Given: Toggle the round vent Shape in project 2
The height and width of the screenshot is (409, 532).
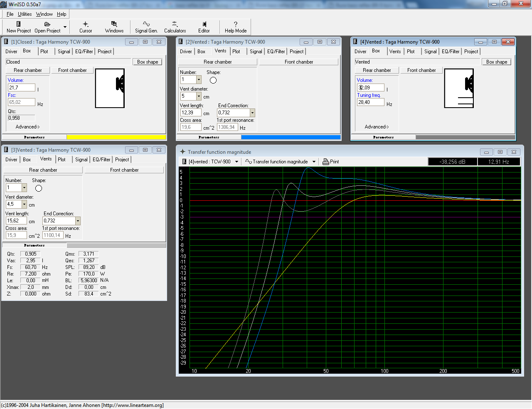Looking at the screenshot, I should [213, 80].
